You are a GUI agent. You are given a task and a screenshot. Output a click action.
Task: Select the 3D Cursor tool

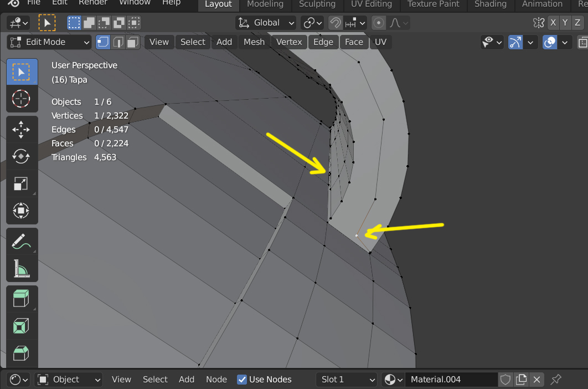pyautogui.click(x=22, y=99)
